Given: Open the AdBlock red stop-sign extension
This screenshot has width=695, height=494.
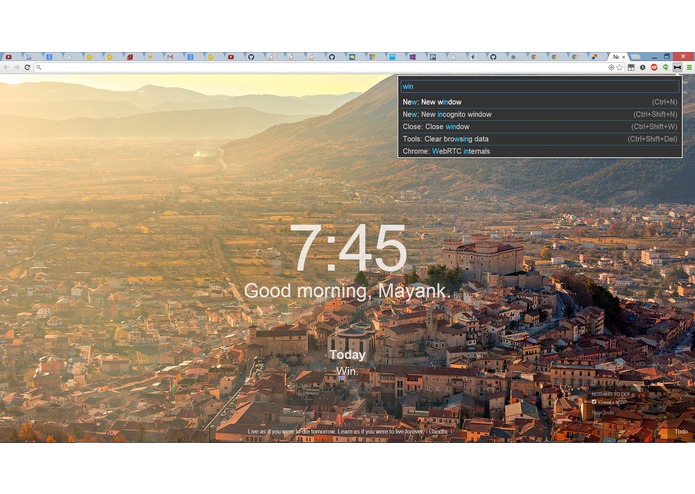Looking at the screenshot, I should (x=654, y=67).
